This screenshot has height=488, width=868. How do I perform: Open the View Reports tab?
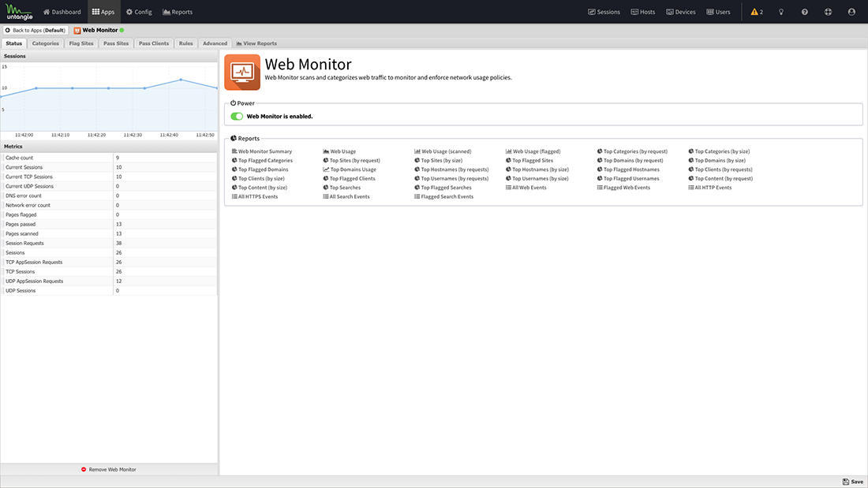(x=256, y=43)
